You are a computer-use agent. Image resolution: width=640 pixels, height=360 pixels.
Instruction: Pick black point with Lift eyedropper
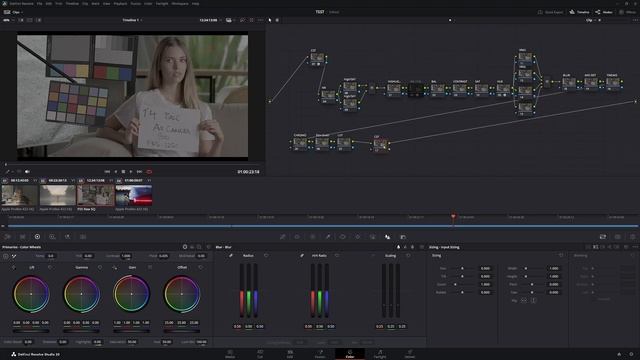(13, 267)
